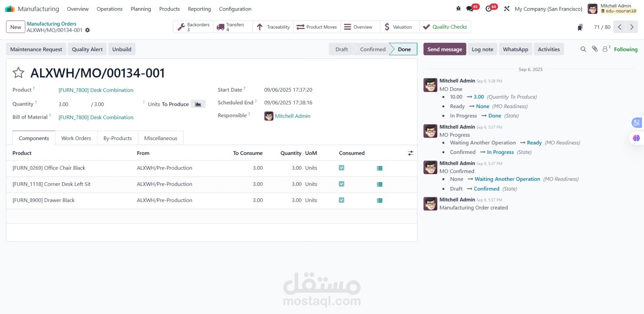This screenshot has height=314, width=644.
Task: Click Mitchell Admin avatar in MO Done message
Action: pyautogui.click(x=430, y=85)
